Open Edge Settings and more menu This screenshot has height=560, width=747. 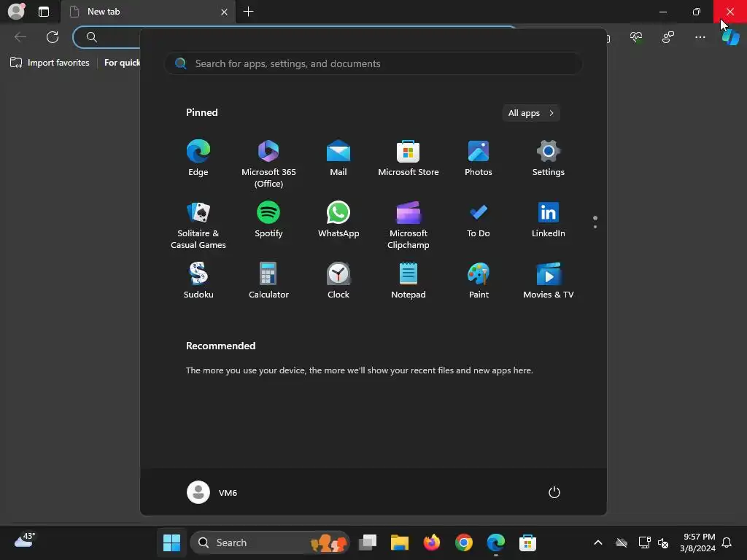tap(700, 36)
